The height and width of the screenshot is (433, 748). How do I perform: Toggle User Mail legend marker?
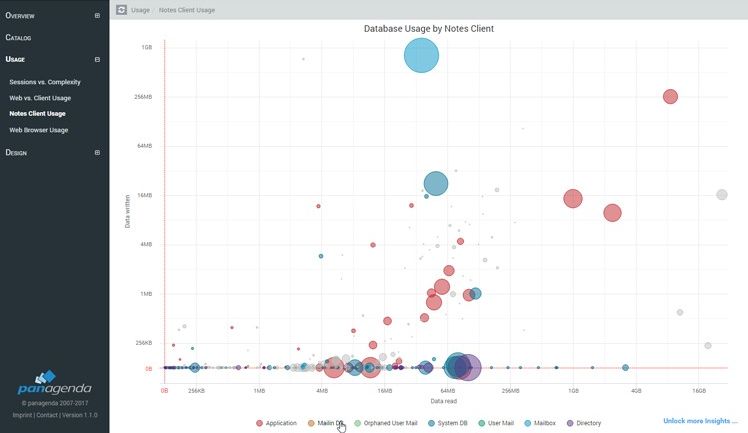(482, 423)
